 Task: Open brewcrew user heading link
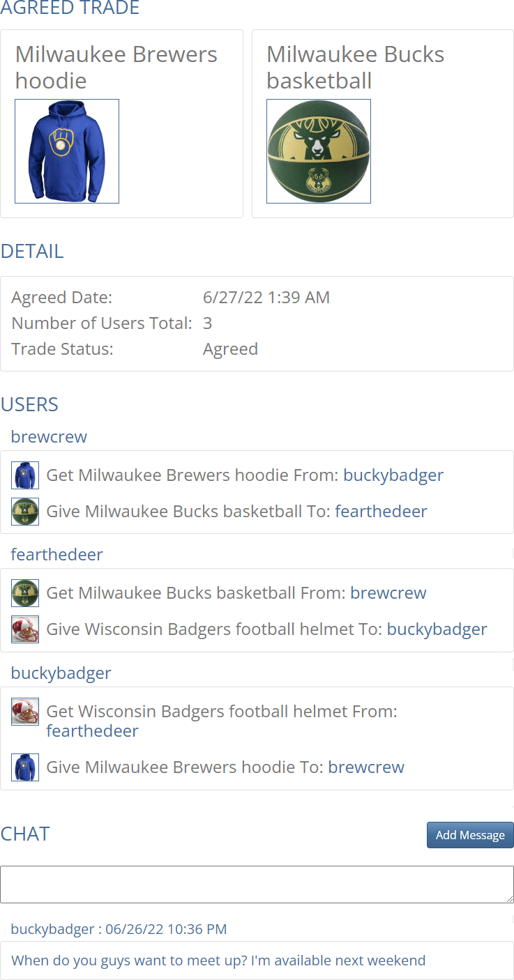[49, 437]
